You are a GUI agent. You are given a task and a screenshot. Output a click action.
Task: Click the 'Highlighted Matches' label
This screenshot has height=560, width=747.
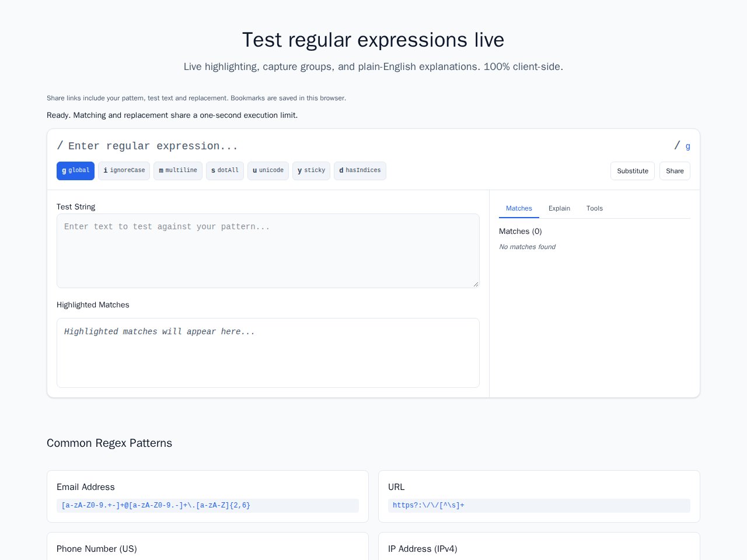(93, 305)
